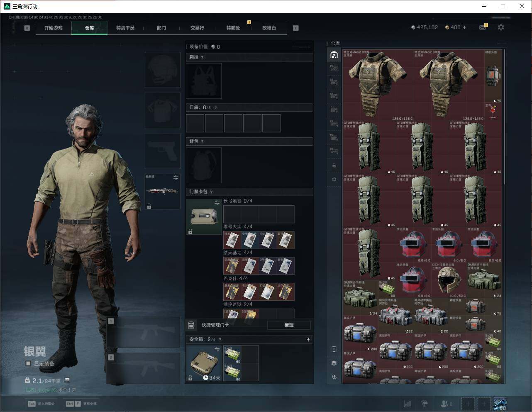This screenshot has height=412, width=532.
Task: Select the empty backpack slot under 背包
Action: (x=204, y=165)
